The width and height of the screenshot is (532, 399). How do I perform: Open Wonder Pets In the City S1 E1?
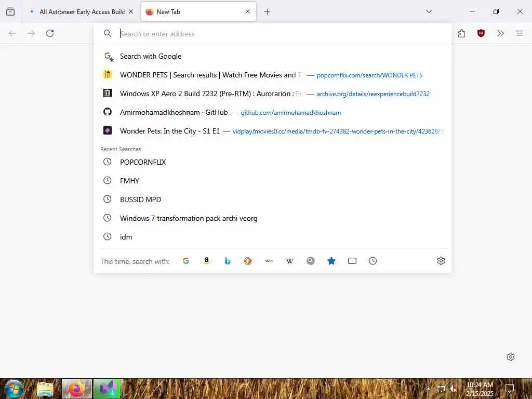pyautogui.click(x=272, y=131)
